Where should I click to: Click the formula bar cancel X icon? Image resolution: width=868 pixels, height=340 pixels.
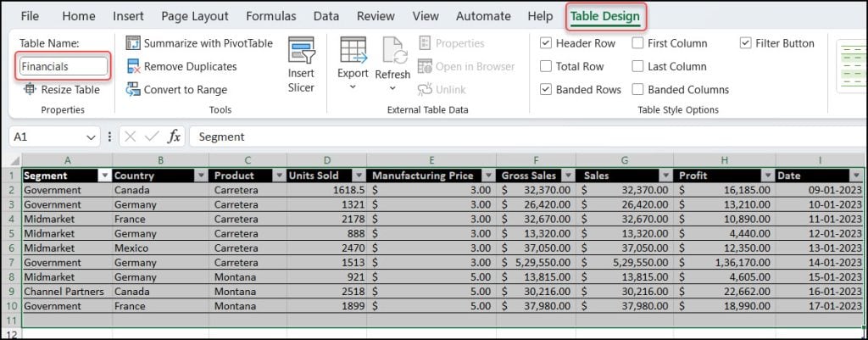pyautogui.click(x=131, y=137)
